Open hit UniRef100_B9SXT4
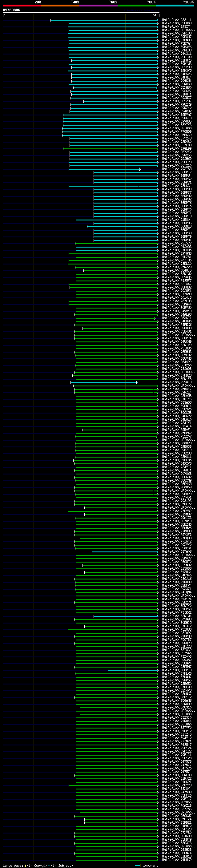Viewport: 197px width, 868px height. click(x=177, y=26)
